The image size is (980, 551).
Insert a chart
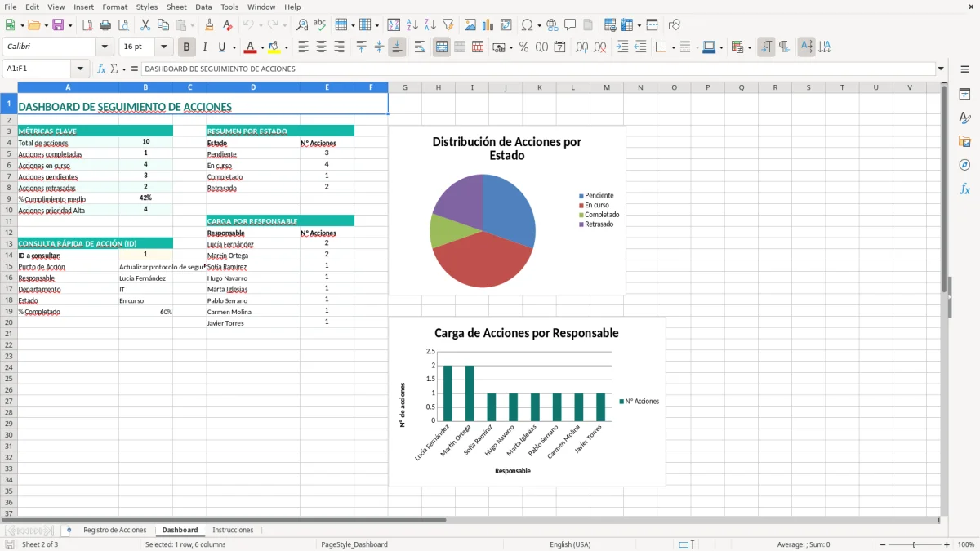[488, 25]
